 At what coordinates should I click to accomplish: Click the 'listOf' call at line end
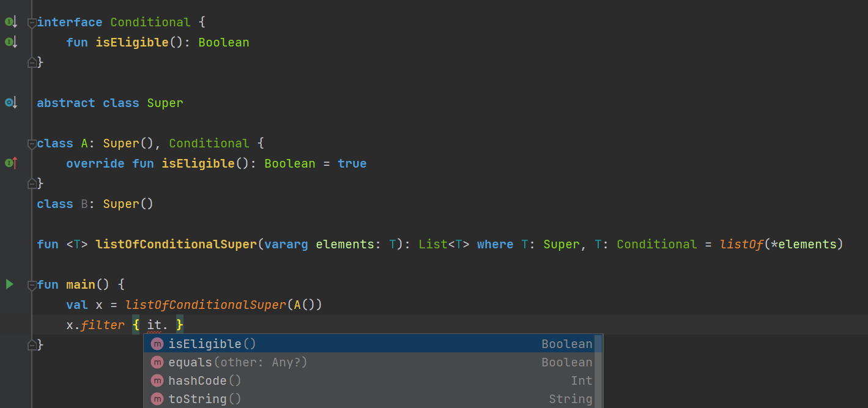tap(741, 244)
